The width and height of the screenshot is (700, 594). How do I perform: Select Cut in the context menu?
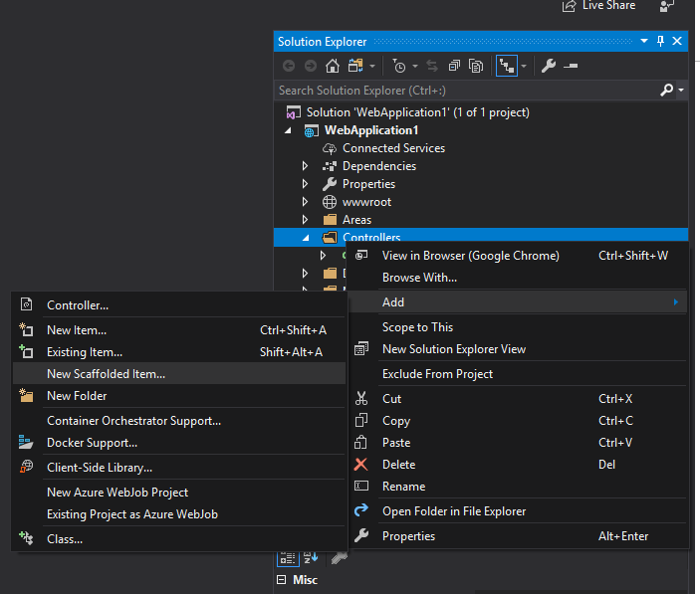(518, 399)
